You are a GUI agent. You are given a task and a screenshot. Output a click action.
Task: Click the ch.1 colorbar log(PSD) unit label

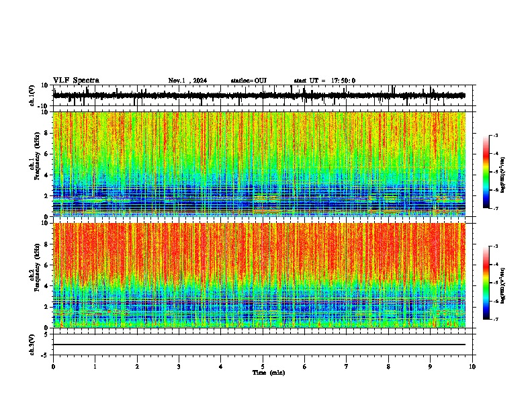coord(503,175)
